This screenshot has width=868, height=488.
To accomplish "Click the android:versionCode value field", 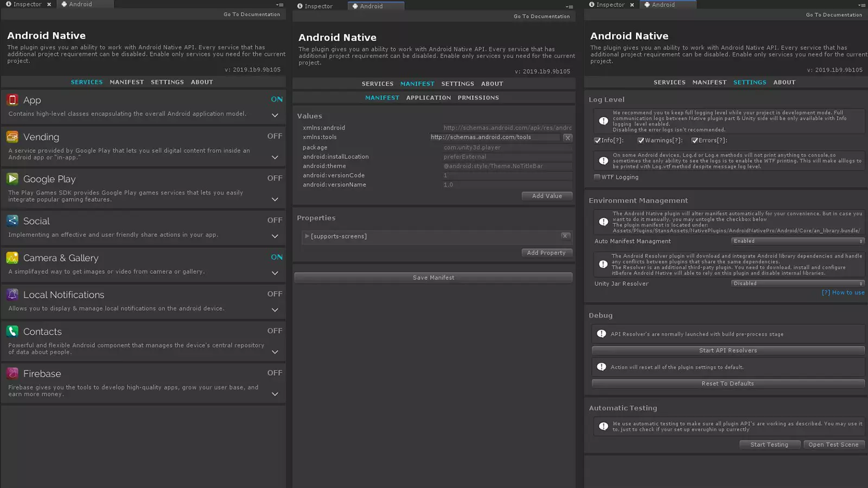I will [x=507, y=176].
